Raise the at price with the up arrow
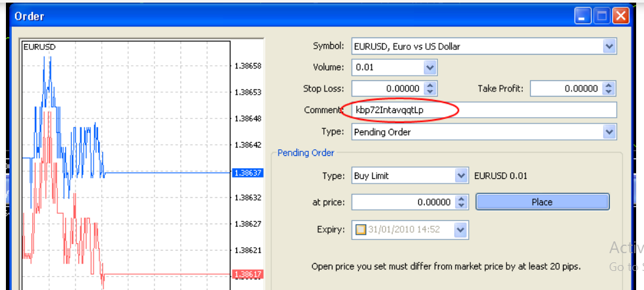 [x=461, y=199]
